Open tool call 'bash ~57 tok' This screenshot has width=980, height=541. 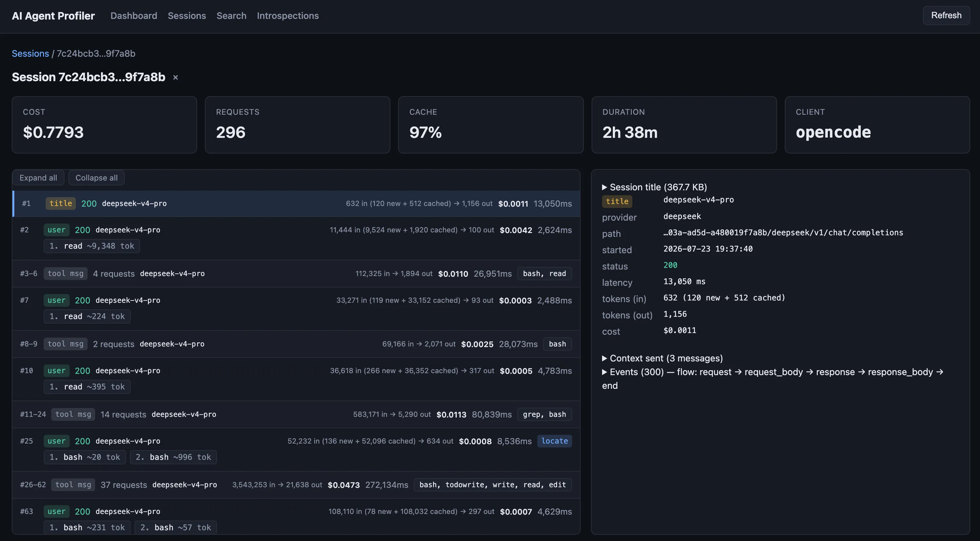pos(176,527)
